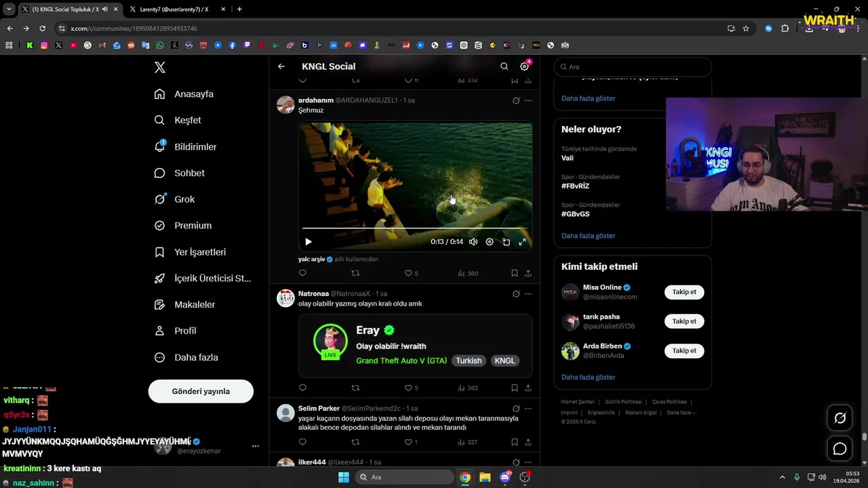Bookmark this page star icon

click(746, 28)
